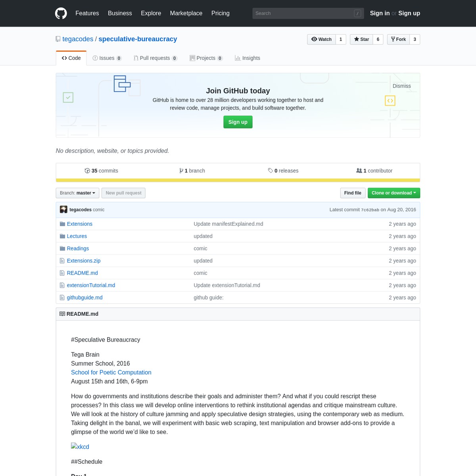The width and height of the screenshot is (476, 476).
Task: Click the GitHub octocat logo
Action: pos(61,13)
